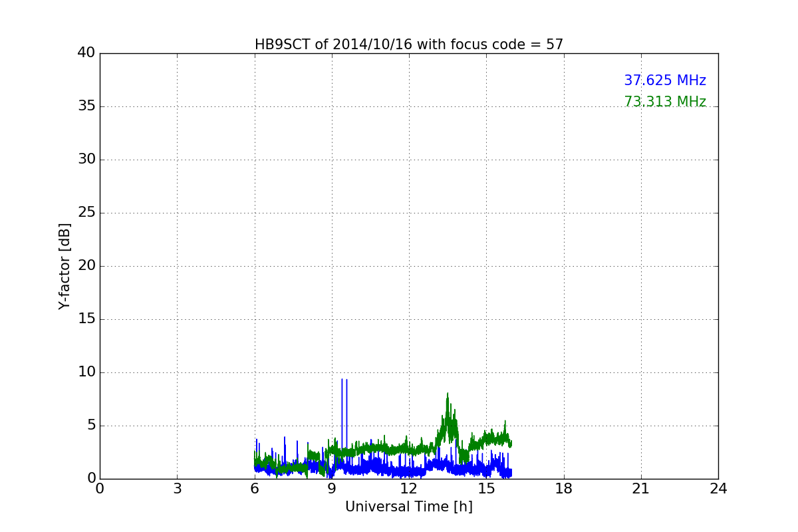Click the plot title 'HB9SCT of 2014/10/16 with focus code = 57'
The width and height of the screenshot is (798, 532).
pyautogui.click(x=409, y=45)
